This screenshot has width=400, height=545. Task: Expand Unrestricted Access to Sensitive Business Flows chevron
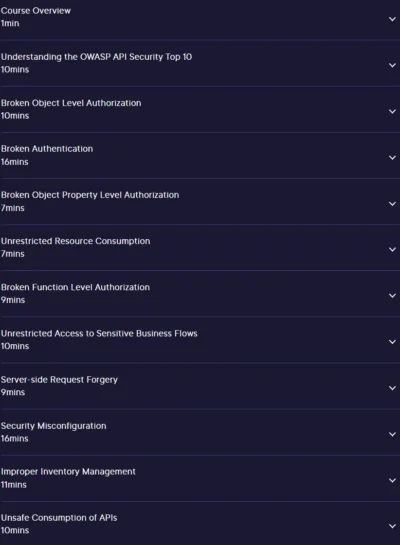(392, 342)
